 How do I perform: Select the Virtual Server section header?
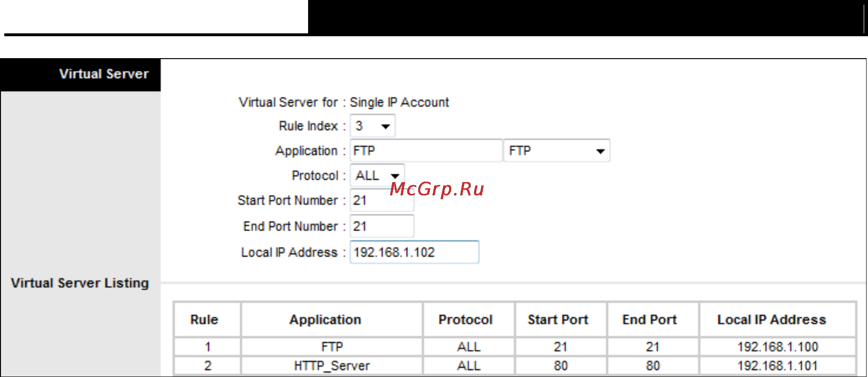(x=81, y=75)
